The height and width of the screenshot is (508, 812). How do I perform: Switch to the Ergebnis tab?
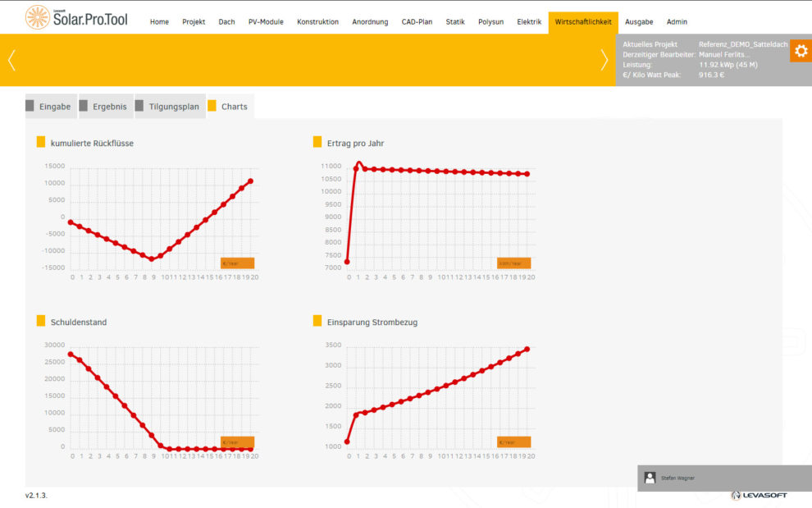click(x=103, y=107)
